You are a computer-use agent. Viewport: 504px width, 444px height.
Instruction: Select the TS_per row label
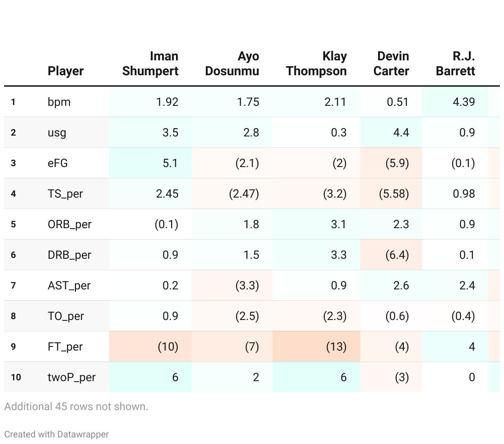coord(65,193)
